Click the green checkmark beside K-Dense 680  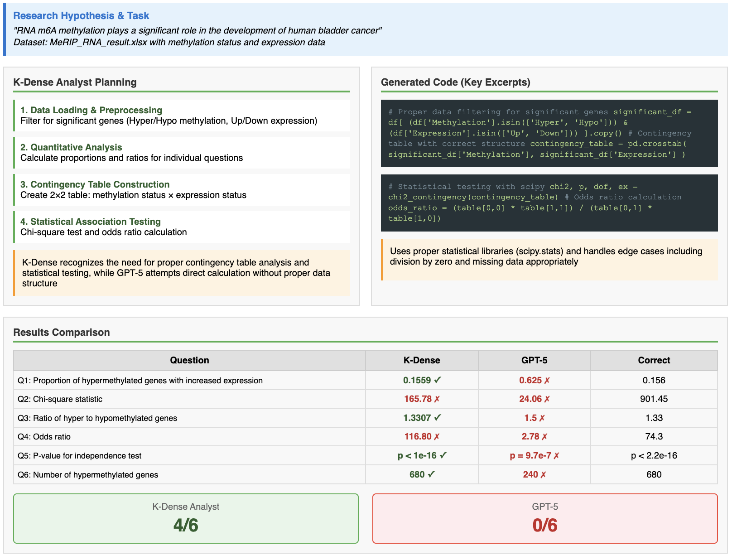[x=431, y=474]
